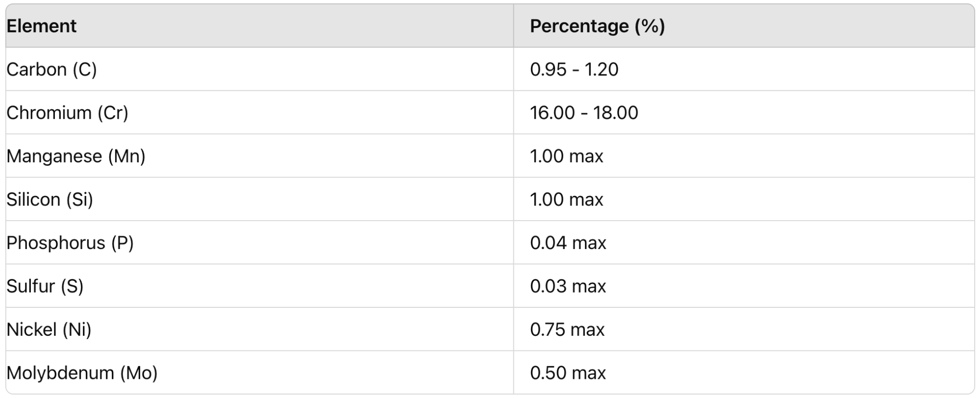
Task: Click the 0.03 max value
Action: pos(568,286)
